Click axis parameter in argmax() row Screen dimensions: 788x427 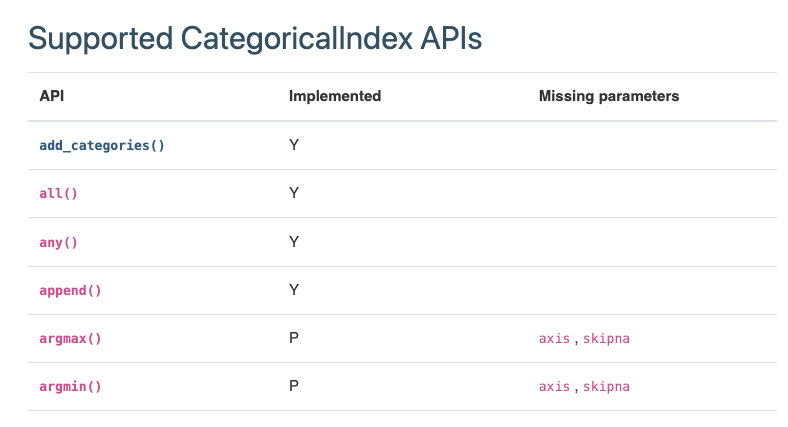(554, 338)
